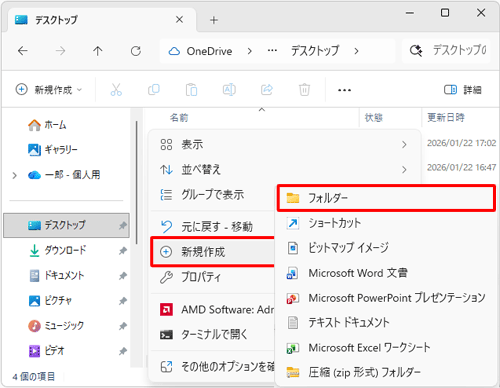Click the sidebar vertical scrollbar

pos(136,183)
